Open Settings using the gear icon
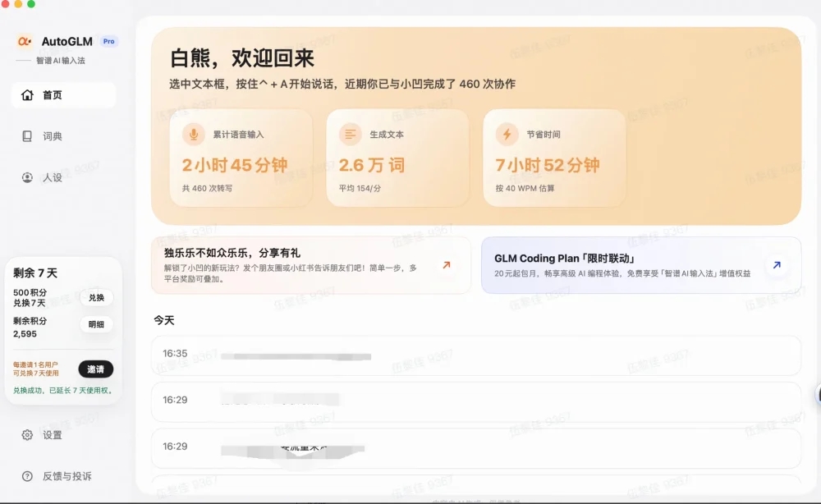The width and height of the screenshot is (821, 504). coord(26,435)
